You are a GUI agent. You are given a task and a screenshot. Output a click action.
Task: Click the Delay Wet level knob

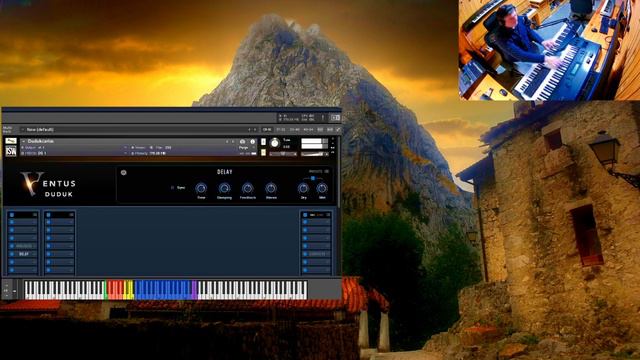(322, 188)
